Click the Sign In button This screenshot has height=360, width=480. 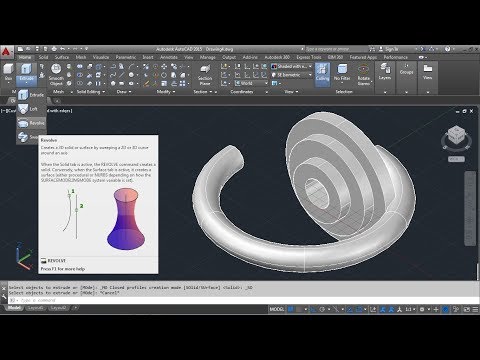coord(389,49)
